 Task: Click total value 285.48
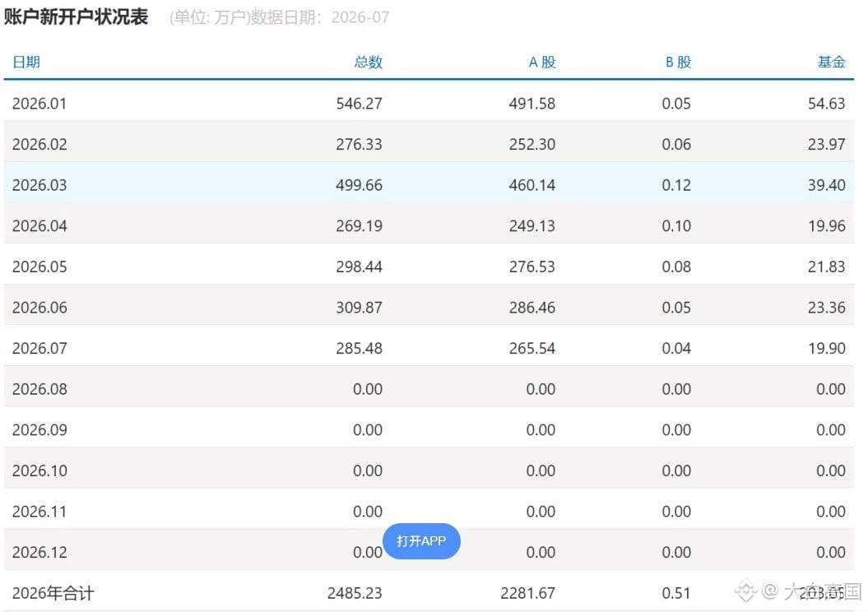pos(359,349)
